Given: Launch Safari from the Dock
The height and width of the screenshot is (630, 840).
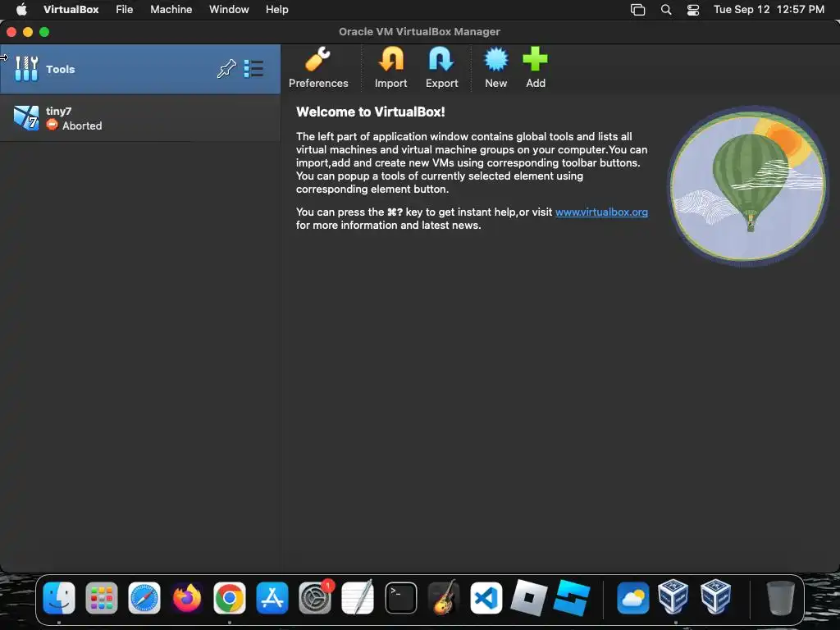Looking at the screenshot, I should (144, 598).
